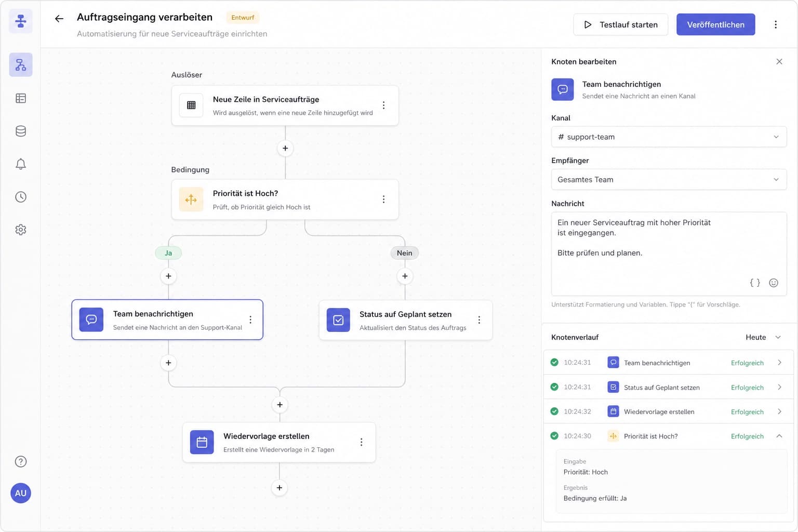
Task: Open the header more options menu
Action: pyautogui.click(x=776, y=24)
